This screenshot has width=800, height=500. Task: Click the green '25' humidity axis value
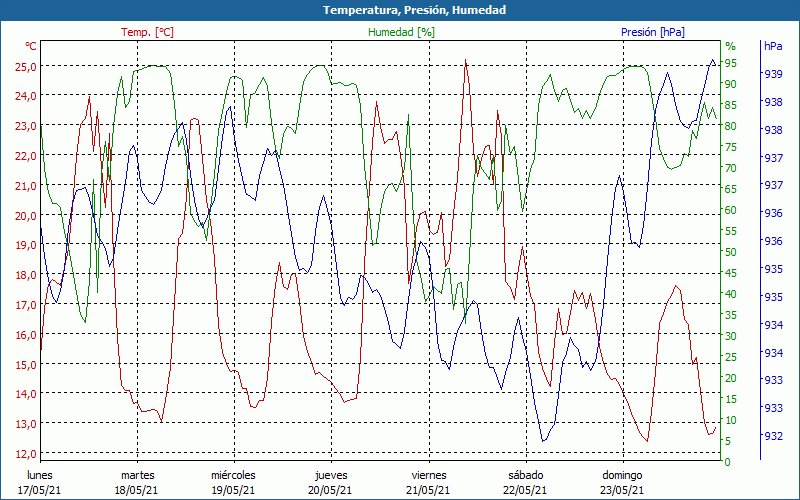731,357
